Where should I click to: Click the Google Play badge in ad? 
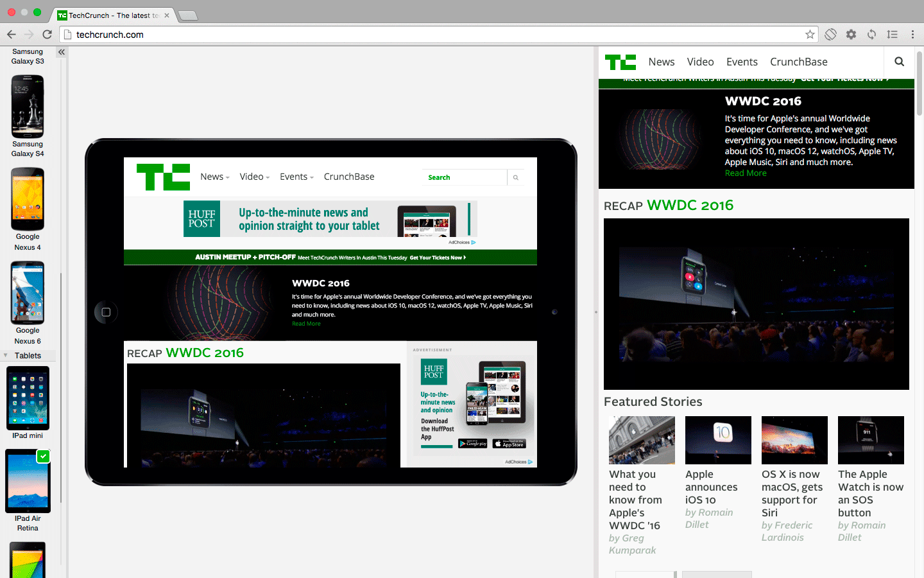(x=473, y=444)
